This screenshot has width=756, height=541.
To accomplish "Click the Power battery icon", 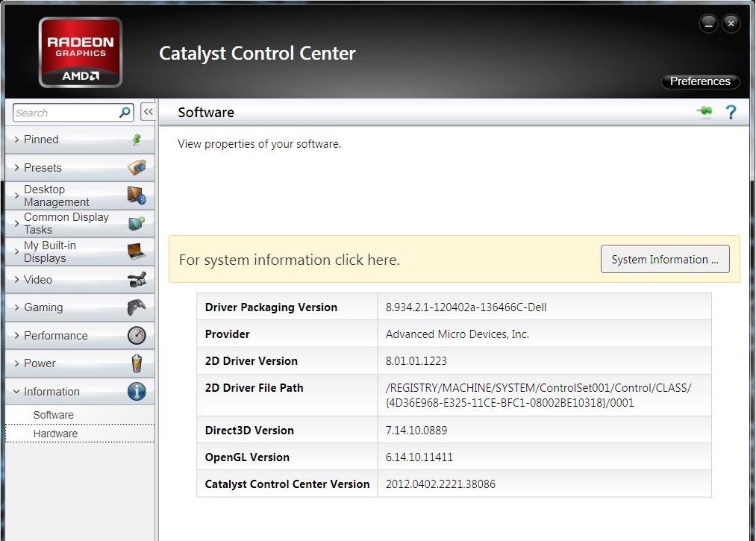I will [x=137, y=363].
